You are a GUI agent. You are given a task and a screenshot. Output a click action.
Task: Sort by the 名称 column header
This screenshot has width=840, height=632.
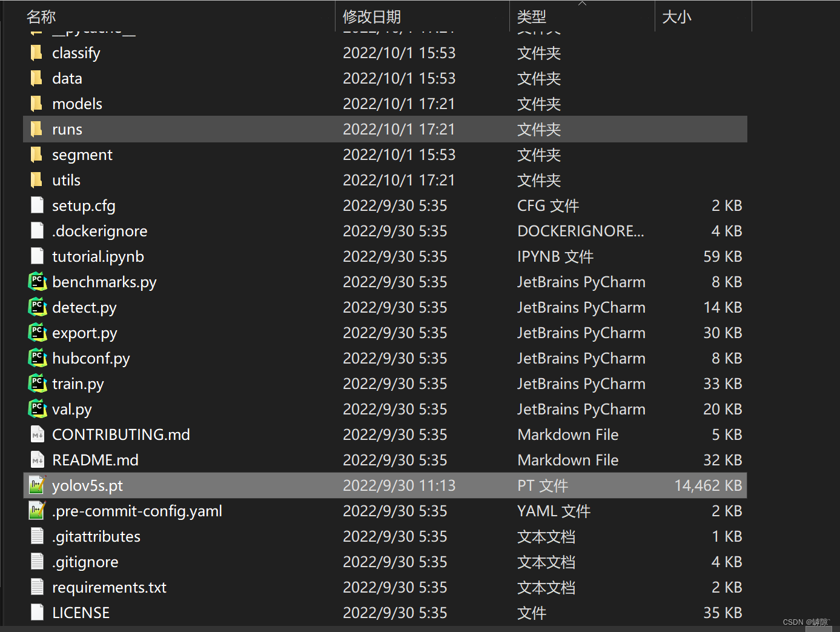[x=41, y=17]
